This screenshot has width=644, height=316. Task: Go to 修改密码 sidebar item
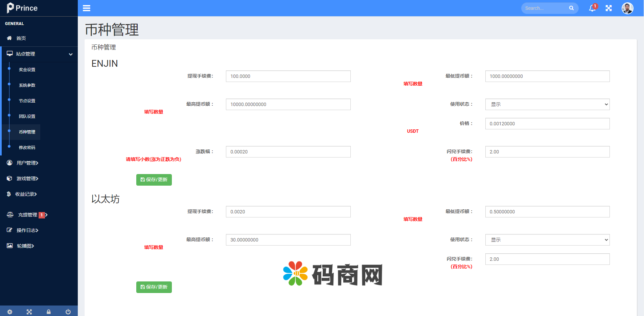(27, 147)
